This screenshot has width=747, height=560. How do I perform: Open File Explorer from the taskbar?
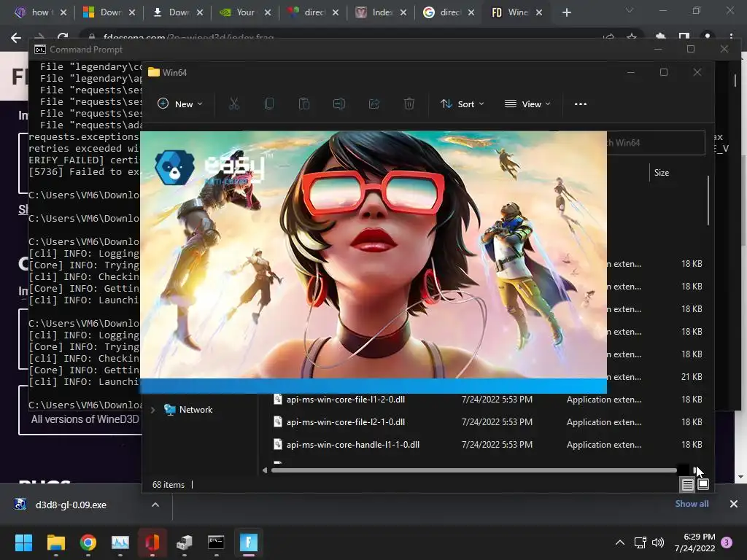pos(55,542)
